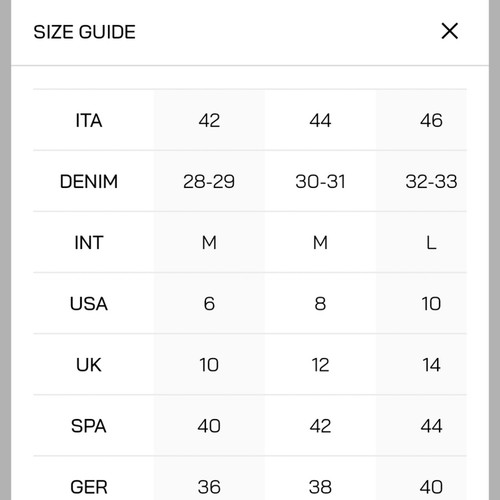Click the USA row label

coord(89,304)
